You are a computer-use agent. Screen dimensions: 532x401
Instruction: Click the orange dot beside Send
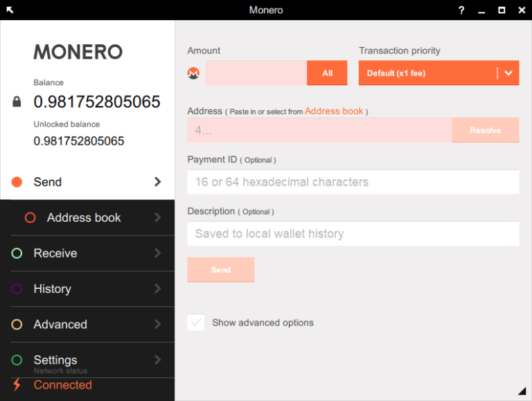[x=17, y=182]
